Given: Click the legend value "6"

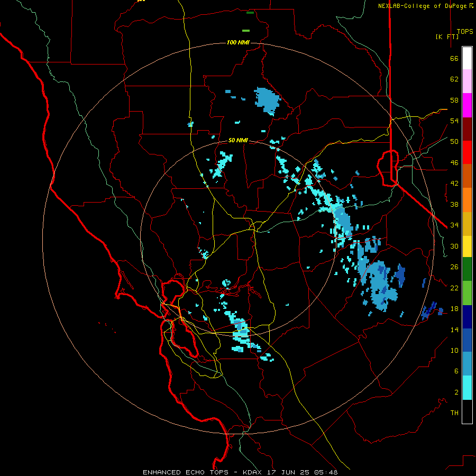Looking at the screenshot, I should coord(456,371).
